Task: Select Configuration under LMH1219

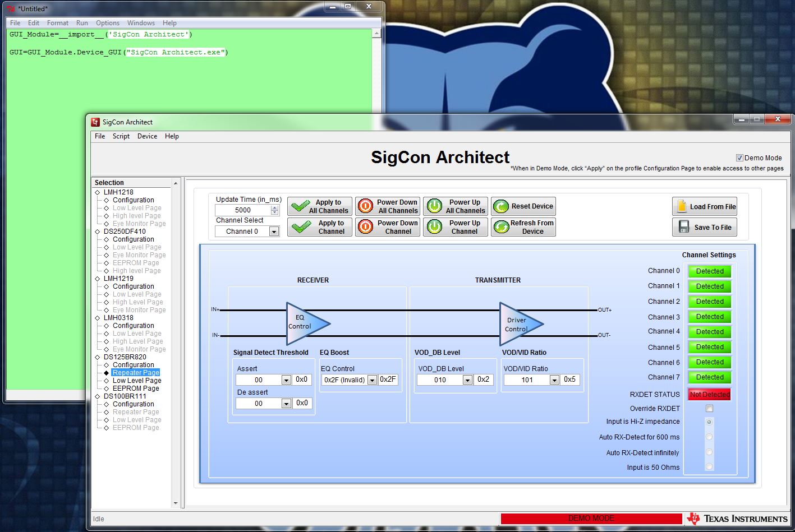Action: [133, 286]
